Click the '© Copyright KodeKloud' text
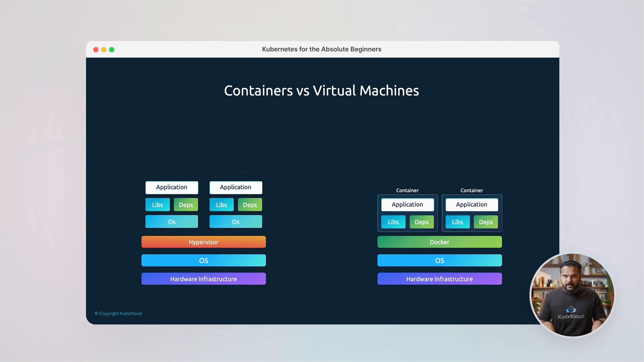The width and height of the screenshot is (644, 362). point(118,313)
